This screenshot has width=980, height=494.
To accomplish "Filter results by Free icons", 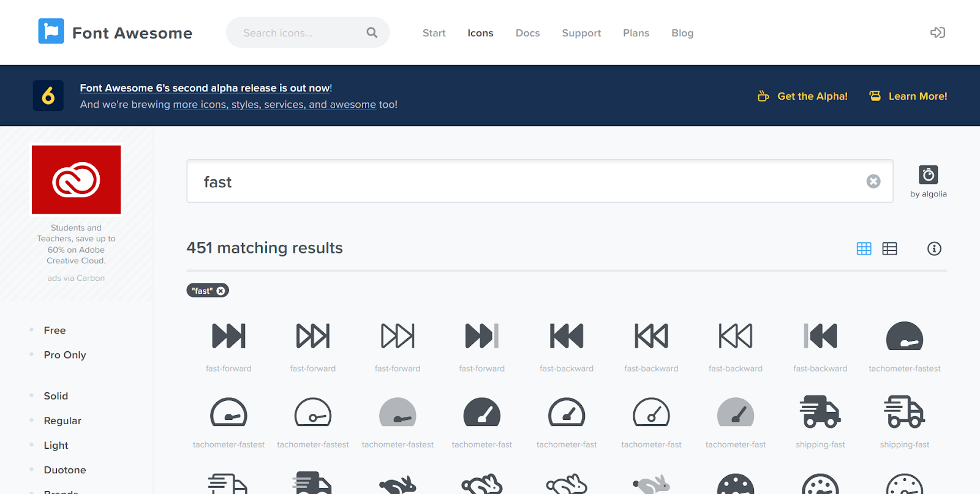I will click(55, 330).
